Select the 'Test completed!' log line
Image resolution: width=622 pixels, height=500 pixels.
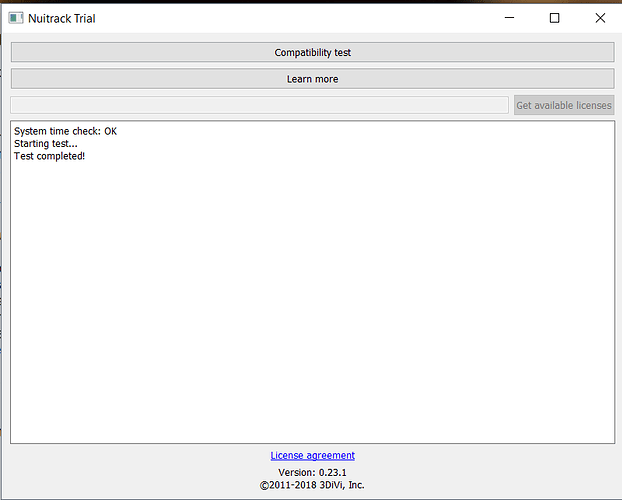coord(49,156)
